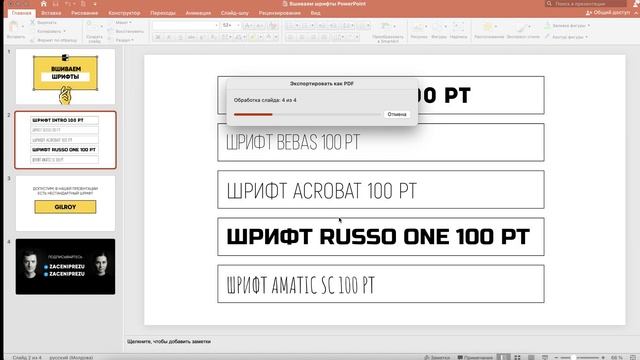The image size is (640, 360).
Task: Toggle bold formatting in ribbon
Action: click(x=158, y=37)
